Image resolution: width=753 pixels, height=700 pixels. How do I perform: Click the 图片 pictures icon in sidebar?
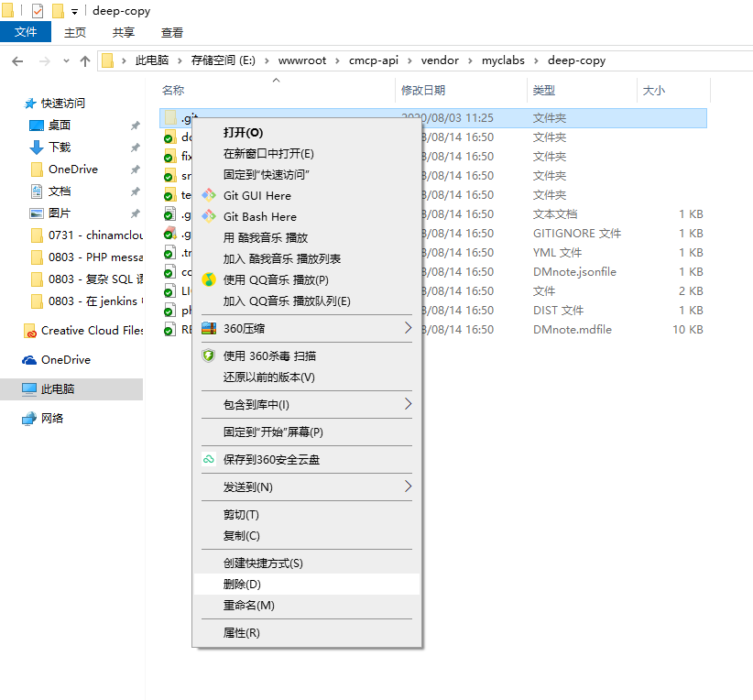tap(37, 213)
